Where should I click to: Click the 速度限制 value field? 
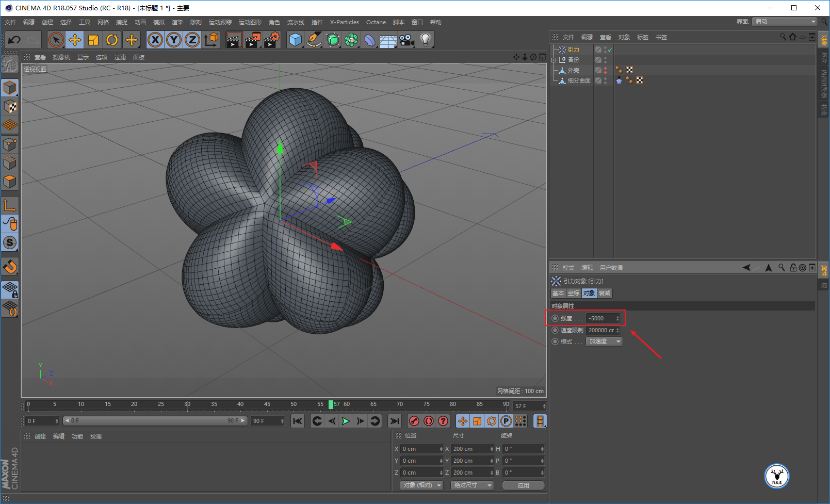coord(603,330)
